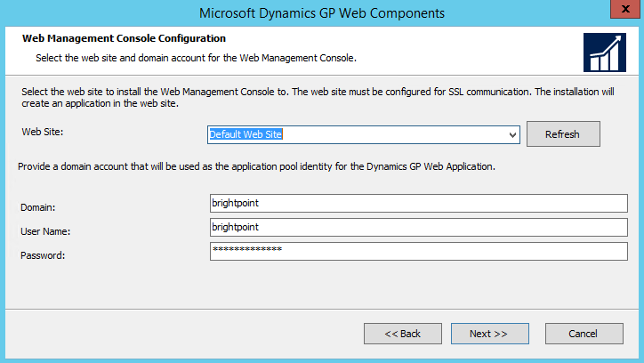
Task: Click into the Domain text field
Action: click(x=418, y=203)
